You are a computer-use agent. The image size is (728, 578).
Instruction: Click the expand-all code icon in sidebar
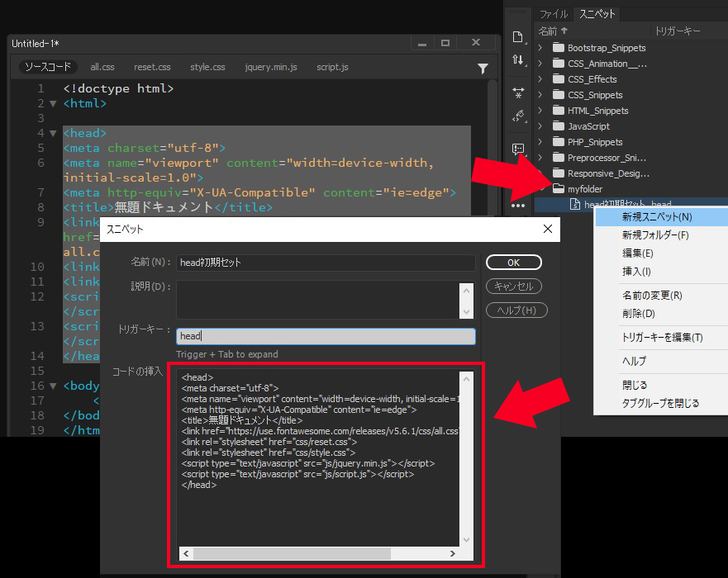518,92
